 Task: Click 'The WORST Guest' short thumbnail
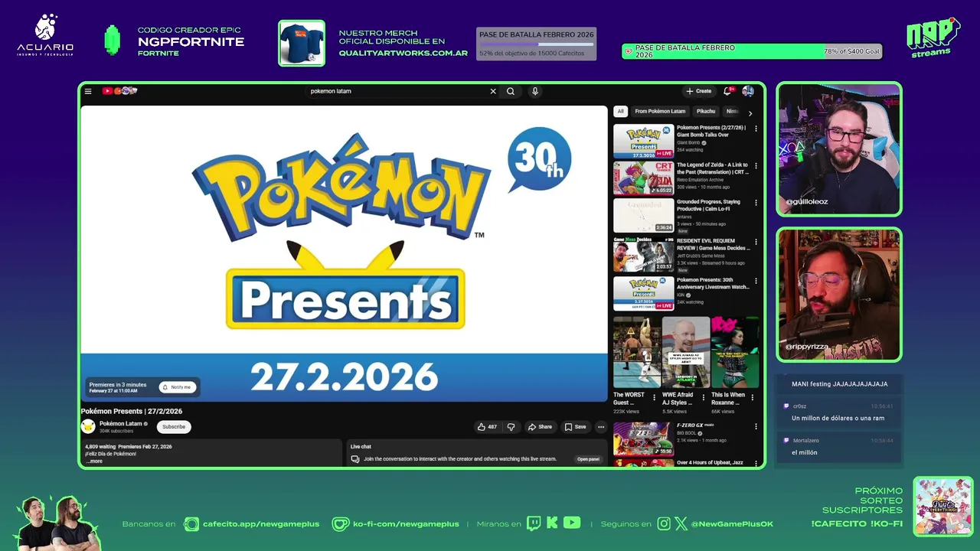point(637,353)
